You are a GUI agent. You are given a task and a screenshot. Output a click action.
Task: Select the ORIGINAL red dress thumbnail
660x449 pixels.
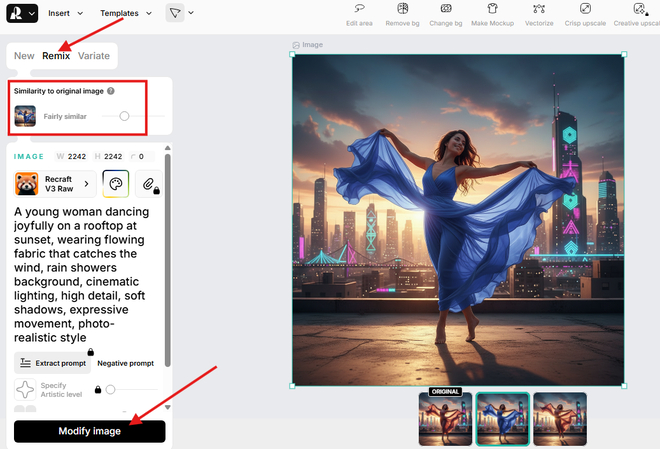click(x=445, y=418)
